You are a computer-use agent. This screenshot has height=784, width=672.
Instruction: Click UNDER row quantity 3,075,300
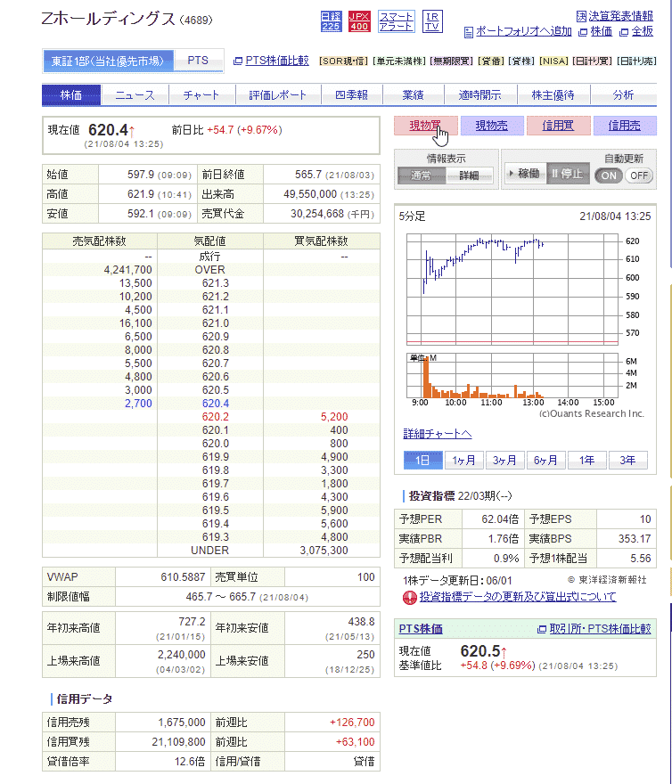point(324,551)
